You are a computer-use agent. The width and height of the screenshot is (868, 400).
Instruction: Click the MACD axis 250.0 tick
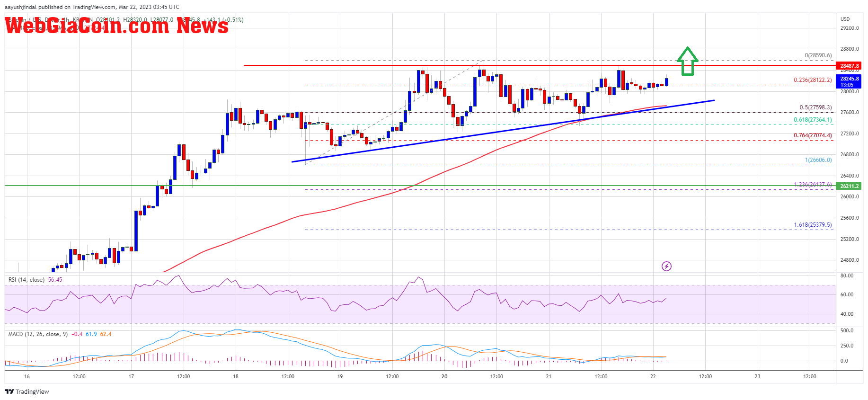[847, 346]
